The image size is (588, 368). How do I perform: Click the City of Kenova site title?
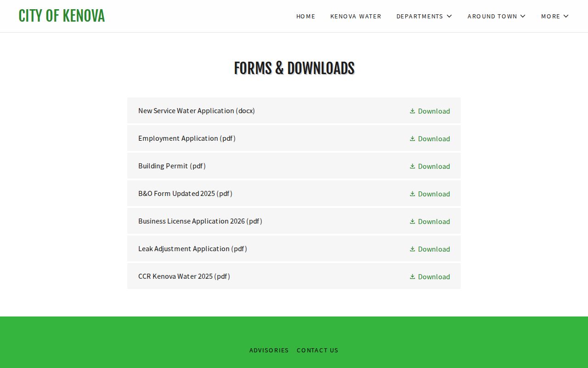coord(62,16)
